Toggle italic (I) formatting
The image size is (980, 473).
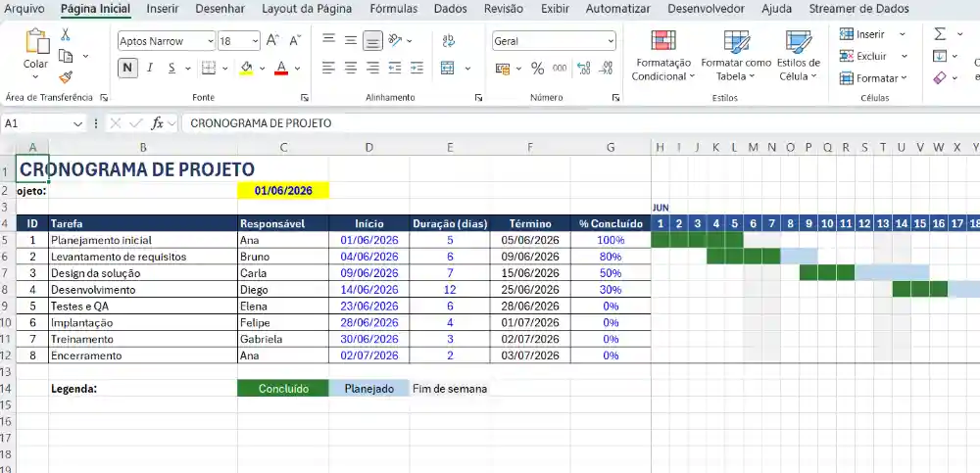click(149, 69)
